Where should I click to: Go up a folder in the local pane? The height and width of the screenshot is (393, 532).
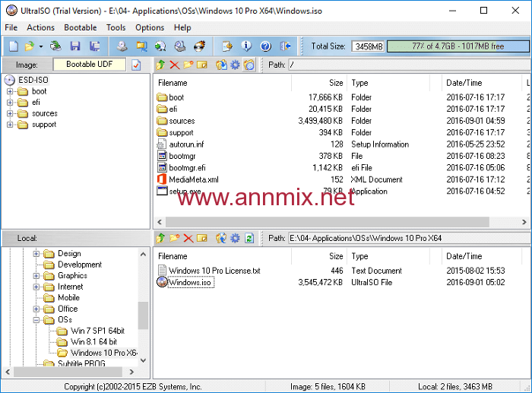161,238
